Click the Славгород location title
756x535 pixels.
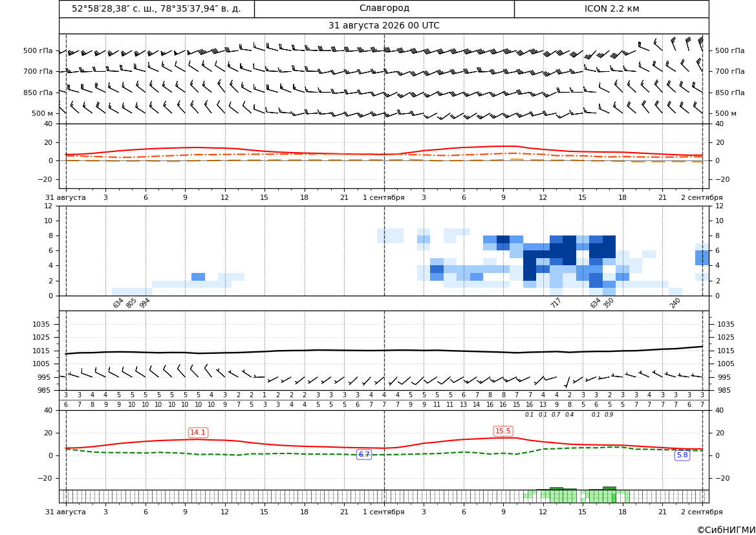[x=384, y=8]
